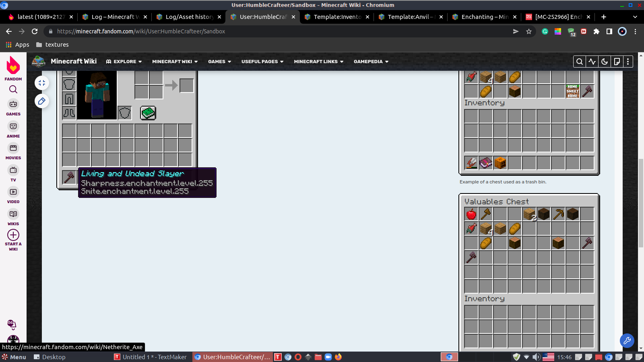Click the Home Sweet Home block item
This screenshot has height=362, width=644.
click(x=573, y=91)
